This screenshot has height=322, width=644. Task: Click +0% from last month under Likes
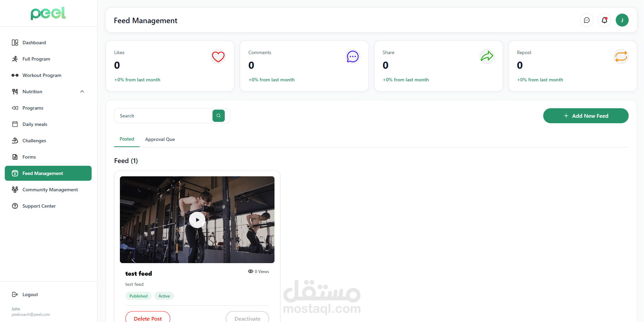137,80
